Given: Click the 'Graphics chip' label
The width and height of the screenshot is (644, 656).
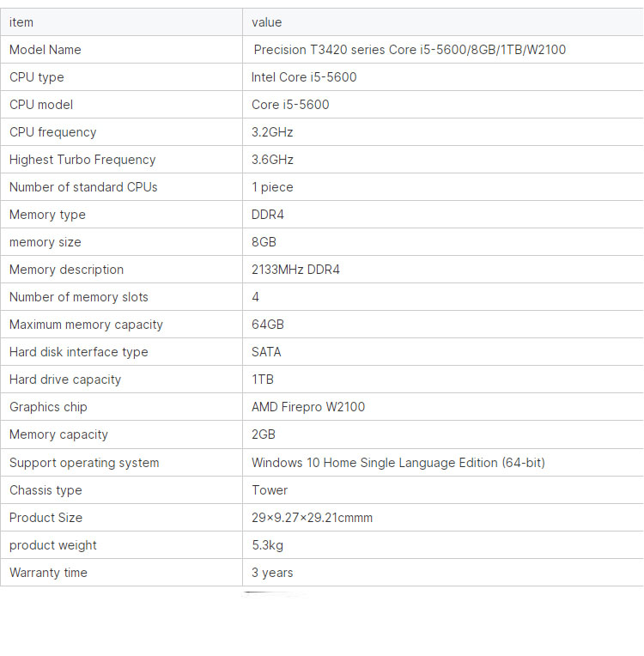Looking at the screenshot, I should tap(48, 407).
